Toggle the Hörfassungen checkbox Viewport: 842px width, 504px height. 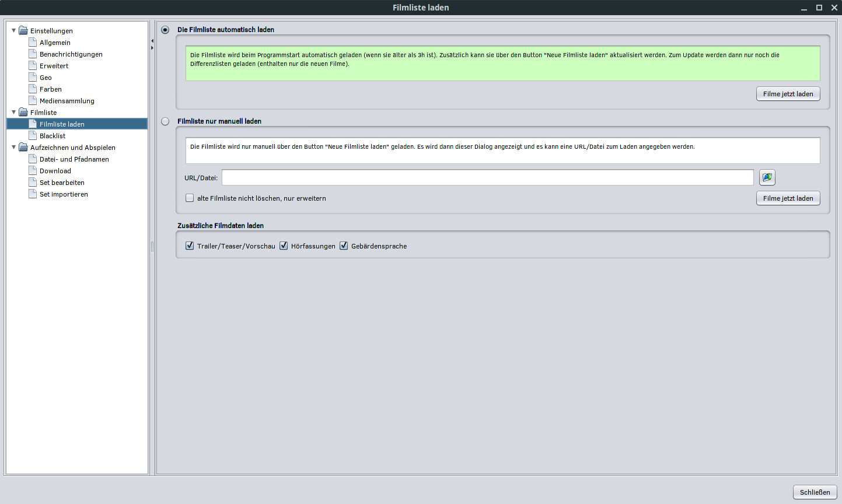pos(284,246)
